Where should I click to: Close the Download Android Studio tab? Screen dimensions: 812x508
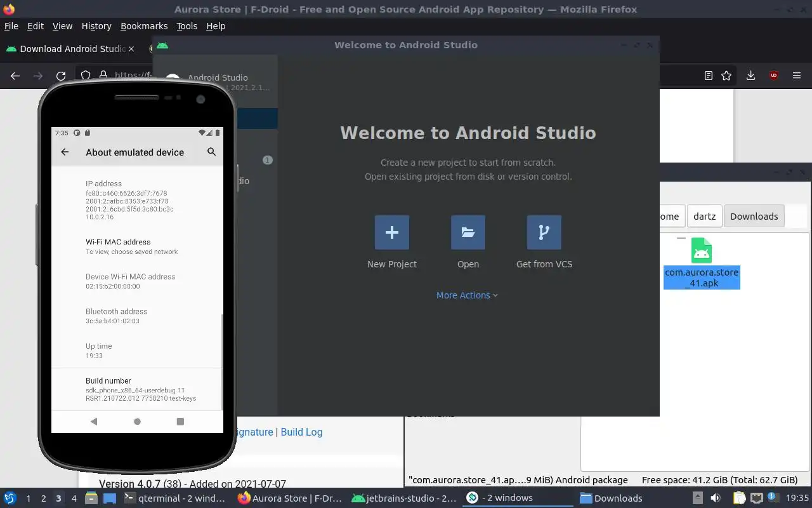coord(131,49)
